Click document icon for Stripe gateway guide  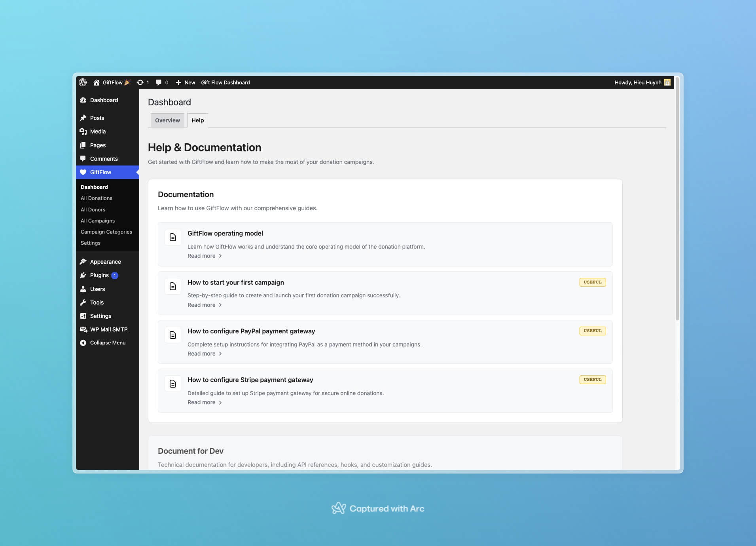click(173, 384)
